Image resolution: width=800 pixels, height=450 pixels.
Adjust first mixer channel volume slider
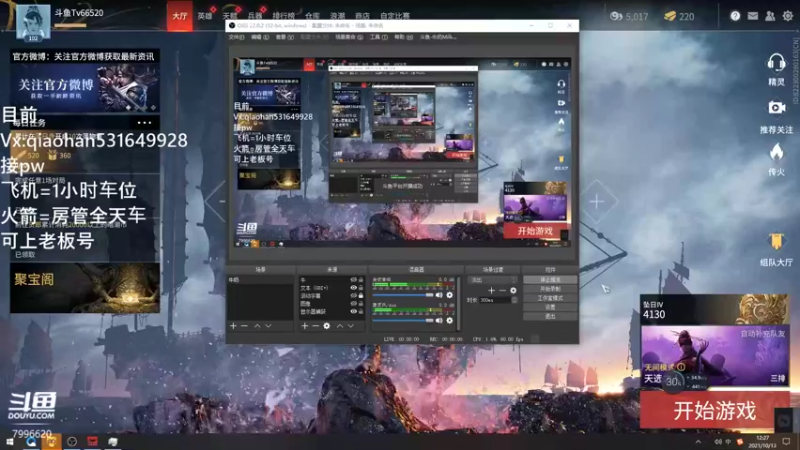403,295
